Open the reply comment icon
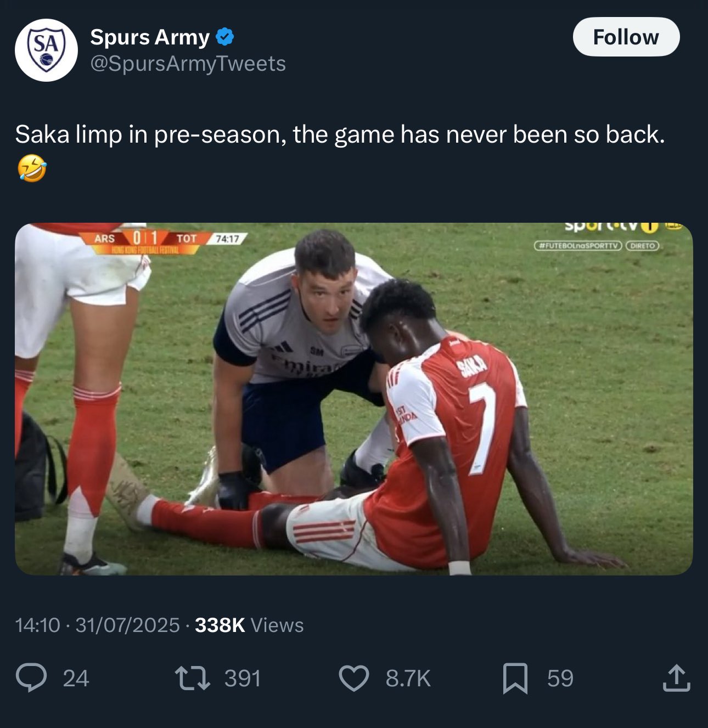The height and width of the screenshot is (728, 708). 31,678
